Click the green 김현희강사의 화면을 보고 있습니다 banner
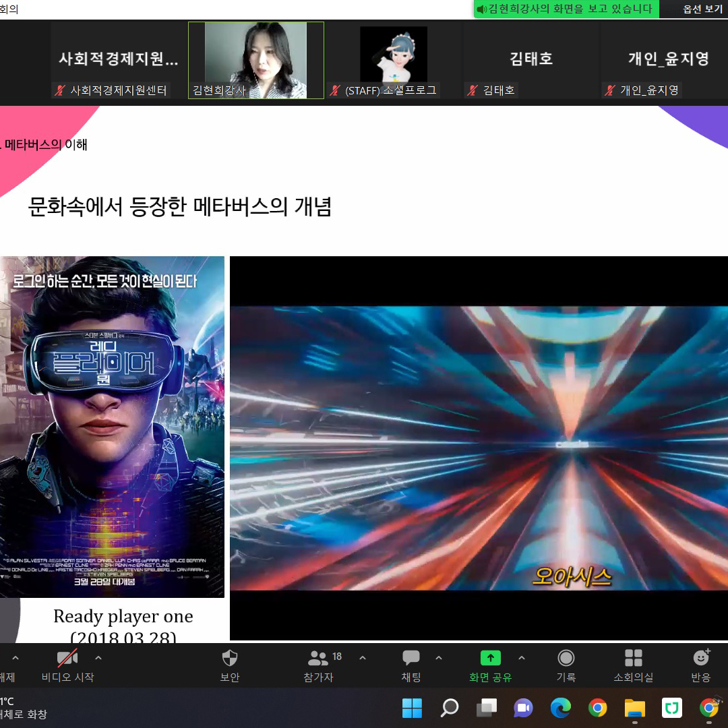The height and width of the screenshot is (728, 728). [x=566, y=9]
